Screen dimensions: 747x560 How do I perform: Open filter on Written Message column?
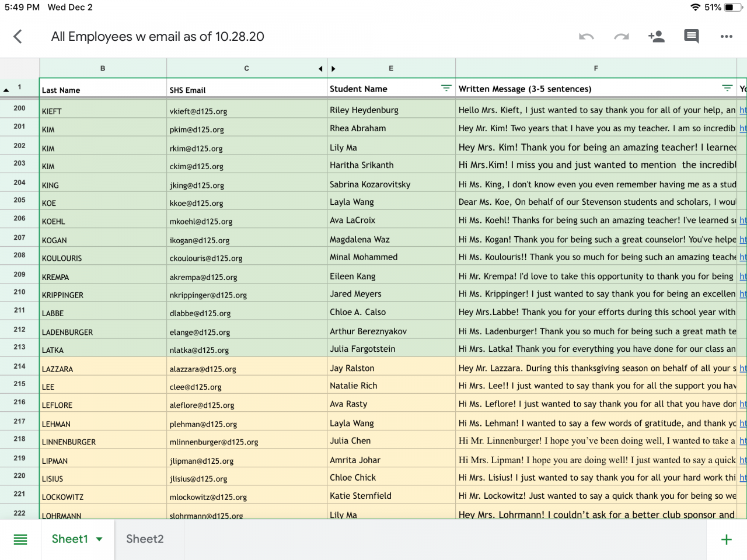pos(727,88)
